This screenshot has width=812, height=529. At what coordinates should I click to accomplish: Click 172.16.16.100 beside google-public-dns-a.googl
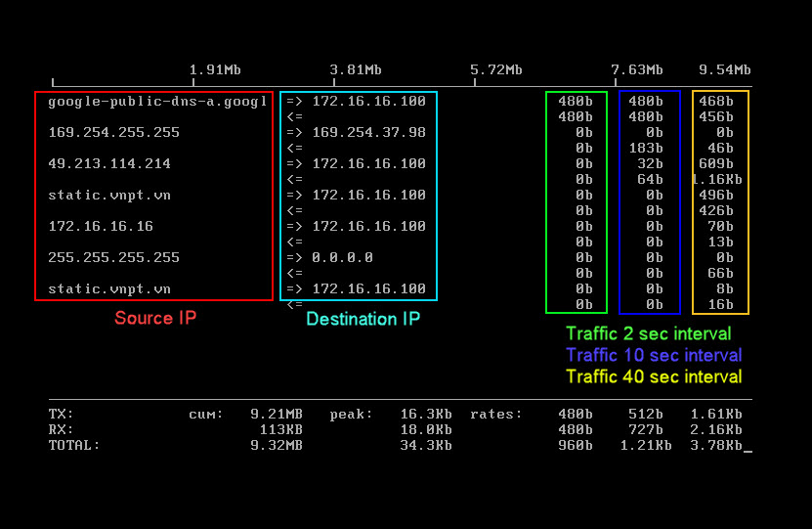[368, 101]
